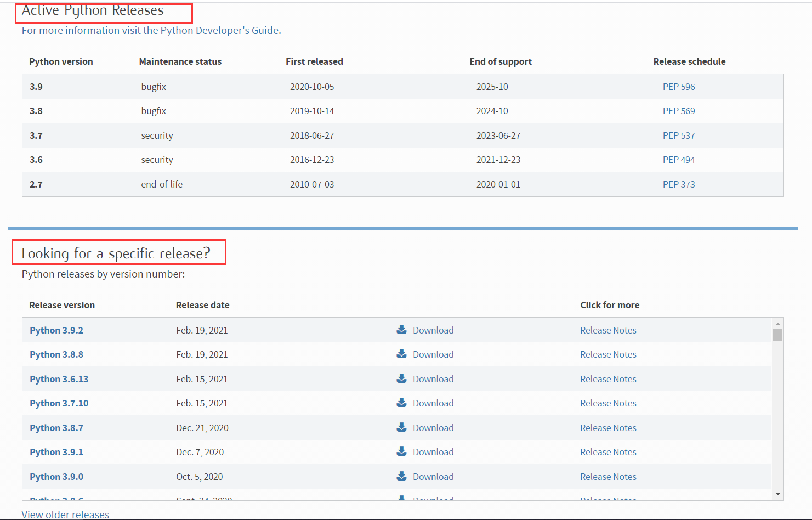Select first released date 2019-10-14
Image resolution: width=812 pixels, height=520 pixels.
(312, 111)
